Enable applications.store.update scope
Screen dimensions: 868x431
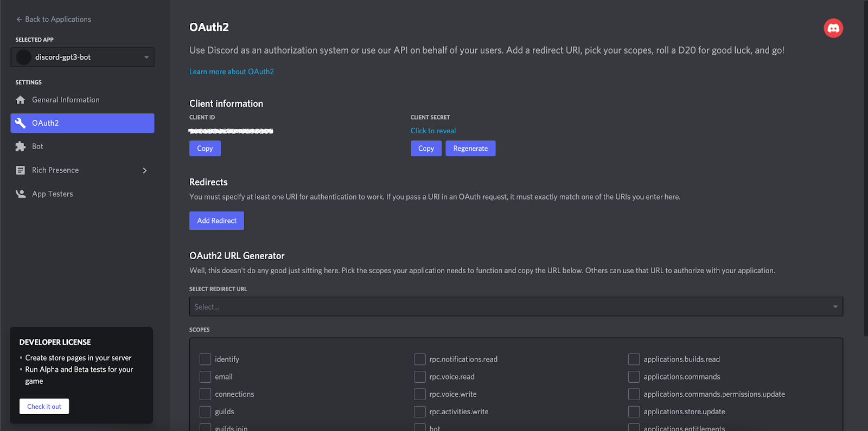634,411
